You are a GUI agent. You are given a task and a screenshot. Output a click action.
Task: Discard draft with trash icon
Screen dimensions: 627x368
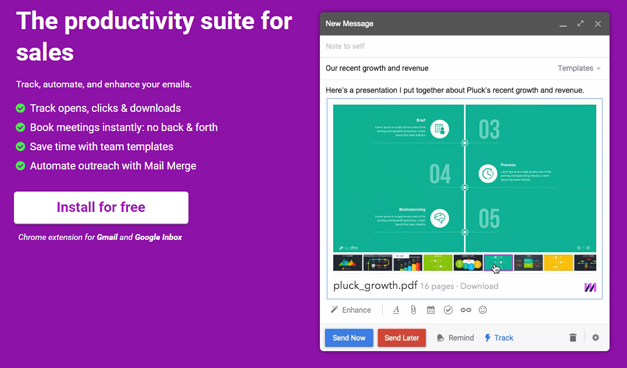pos(573,338)
